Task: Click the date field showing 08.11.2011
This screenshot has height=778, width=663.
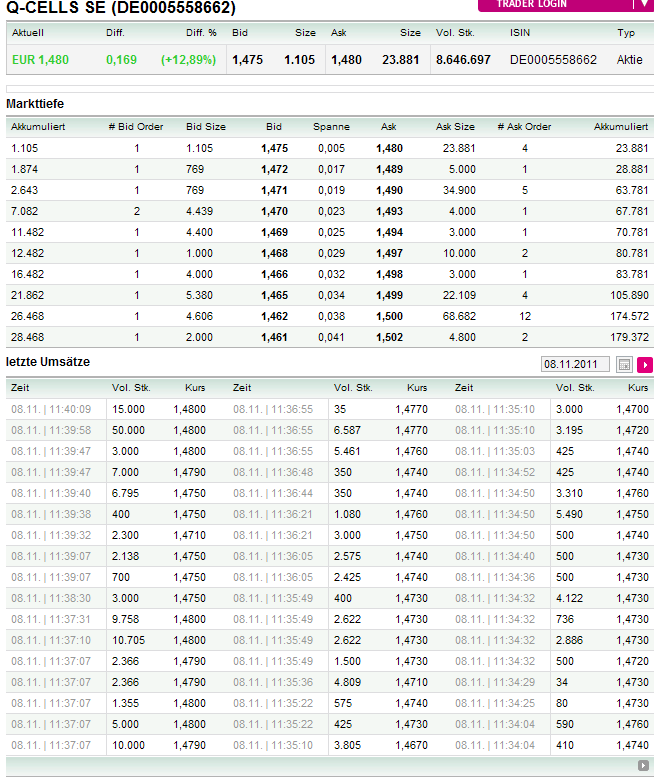Action: [x=574, y=364]
